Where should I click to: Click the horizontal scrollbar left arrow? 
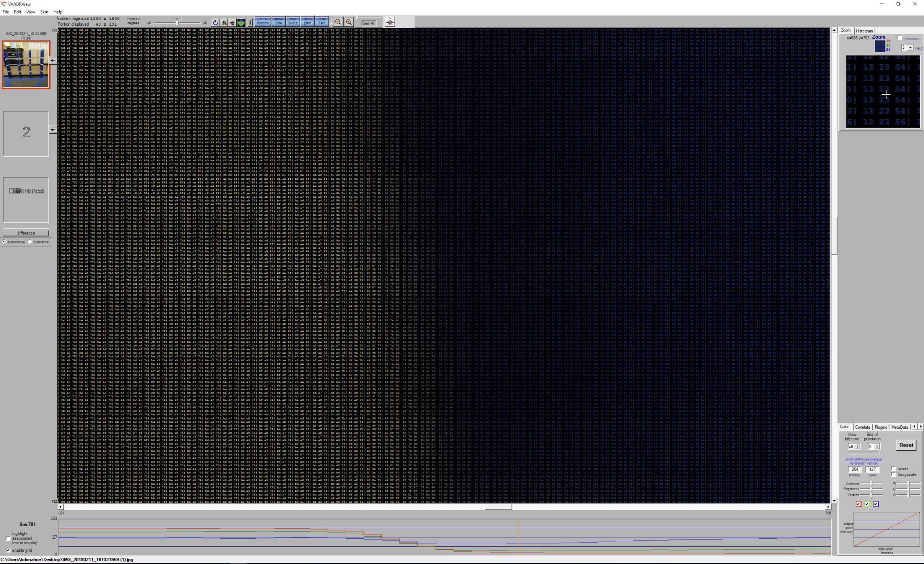tap(60, 507)
